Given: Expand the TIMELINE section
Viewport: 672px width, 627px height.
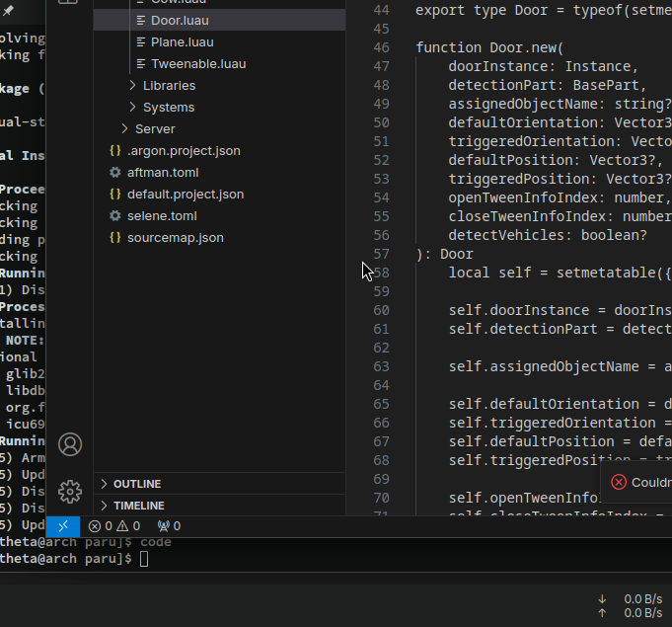Looking at the screenshot, I should pos(219,506).
